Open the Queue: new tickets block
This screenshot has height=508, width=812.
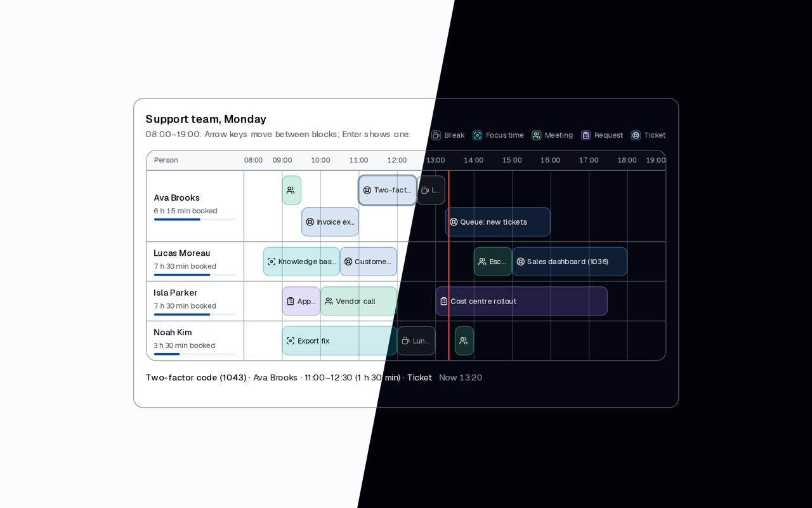(498, 222)
